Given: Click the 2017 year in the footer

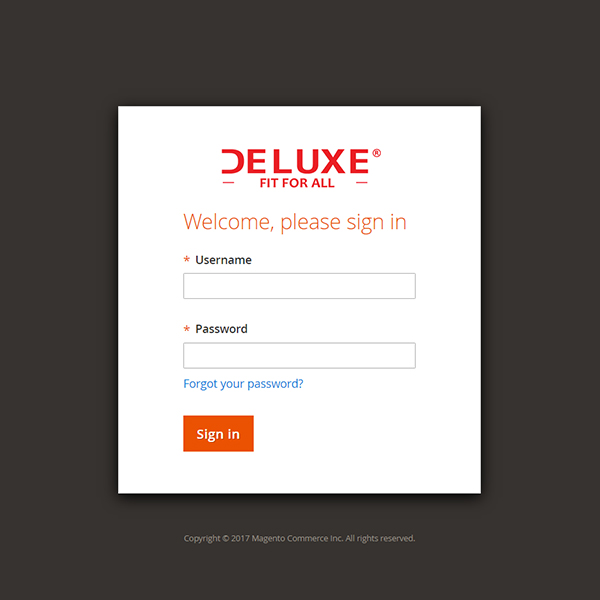Looking at the screenshot, I should click(x=240, y=538).
